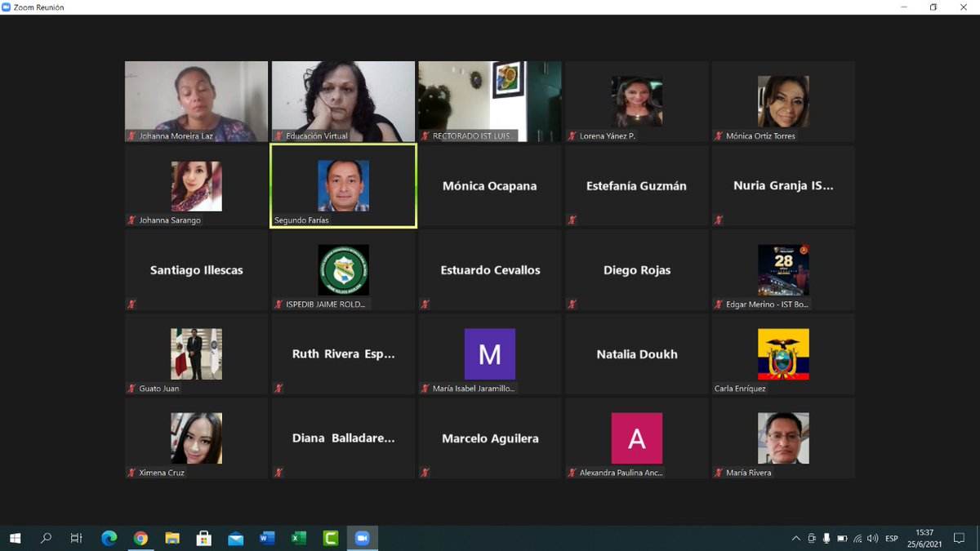Viewport: 980px width, 551px height.
Task: Open Microsoft Store from the taskbar
Action: point(204,538)
